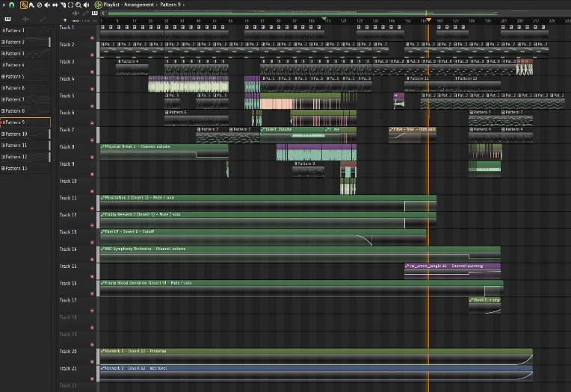Viewport: 571px width, 392px height.
Task: Open Misstortion 2 Mute/solo clip menu
Action: coord(102,198)
